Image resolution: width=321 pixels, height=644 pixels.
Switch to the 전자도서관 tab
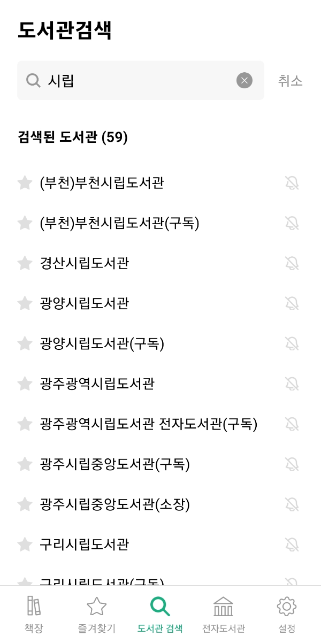tap(223, 612)
